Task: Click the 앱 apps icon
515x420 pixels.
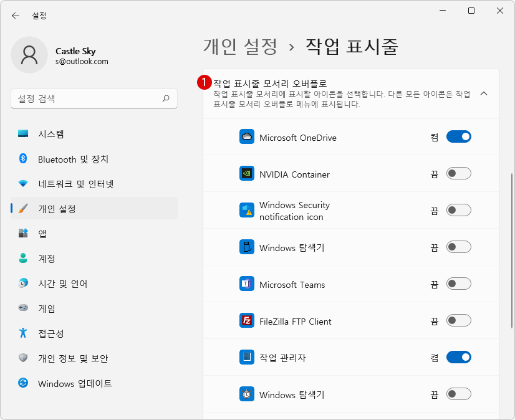Action: click(x=23, y=233)
